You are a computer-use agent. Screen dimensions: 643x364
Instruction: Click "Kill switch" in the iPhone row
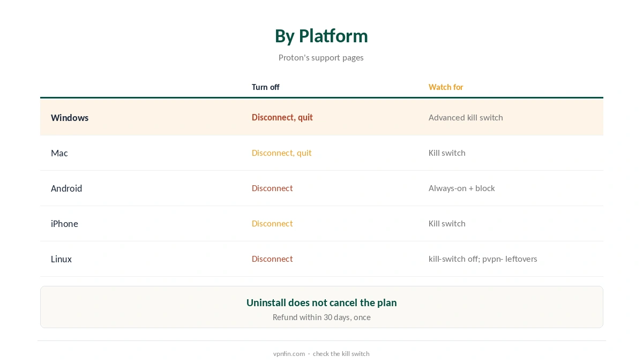447,223
